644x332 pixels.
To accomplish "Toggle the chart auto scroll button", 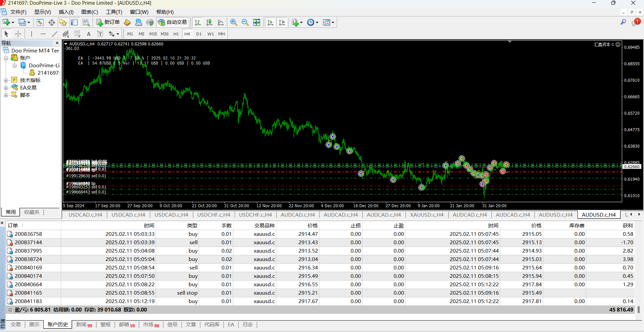I will [x=270, y=23].
